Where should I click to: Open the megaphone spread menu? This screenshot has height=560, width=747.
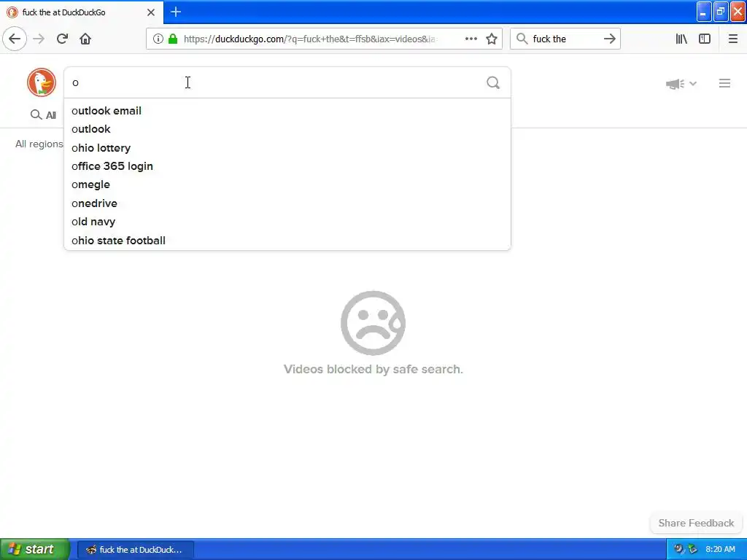[x=681, y=84]
